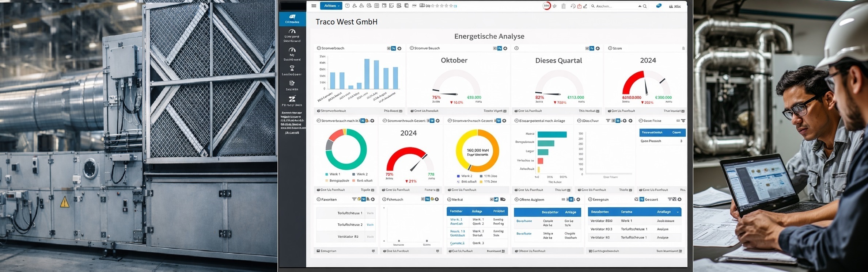868x272 pixels.
Task: Open the hamburger menu in the top toolbar
Action: [314, 6]
